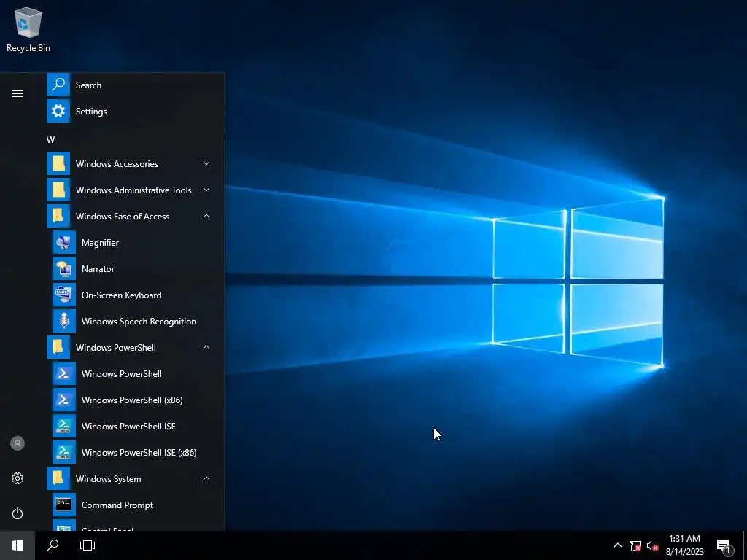Screen dimensions: 747x560
Task: Show hidden tray icons arrow
Action: 617,545
